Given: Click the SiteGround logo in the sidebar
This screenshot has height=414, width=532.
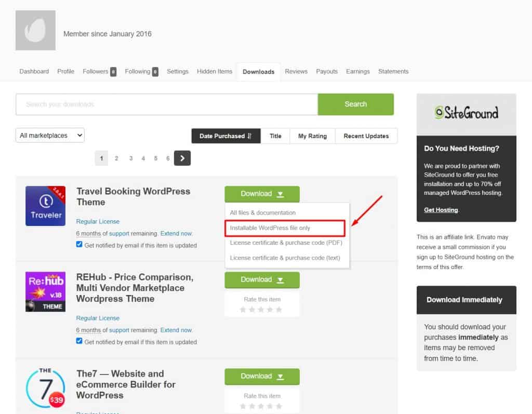Looking at the screenshot, I should (x=466, y=111).
